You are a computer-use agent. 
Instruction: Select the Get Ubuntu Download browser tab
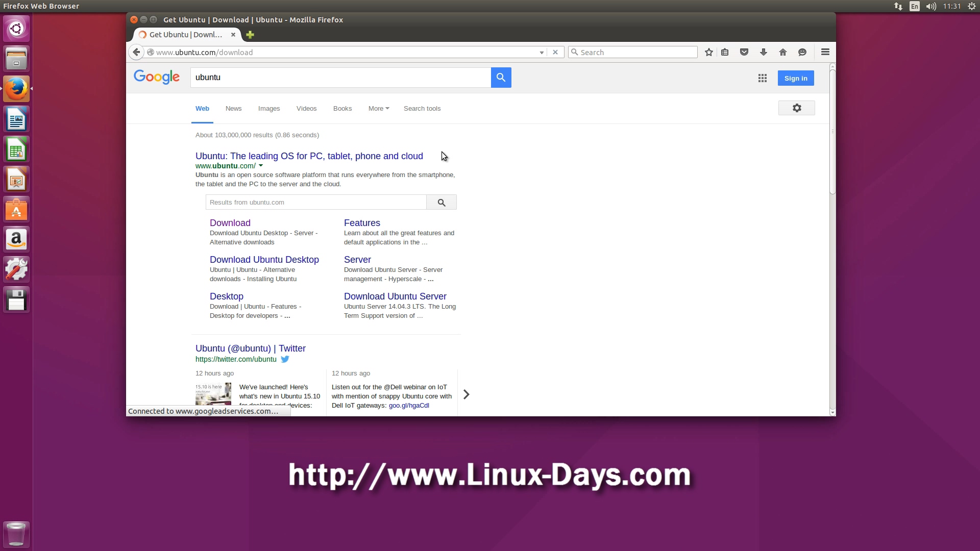[186, 35]
